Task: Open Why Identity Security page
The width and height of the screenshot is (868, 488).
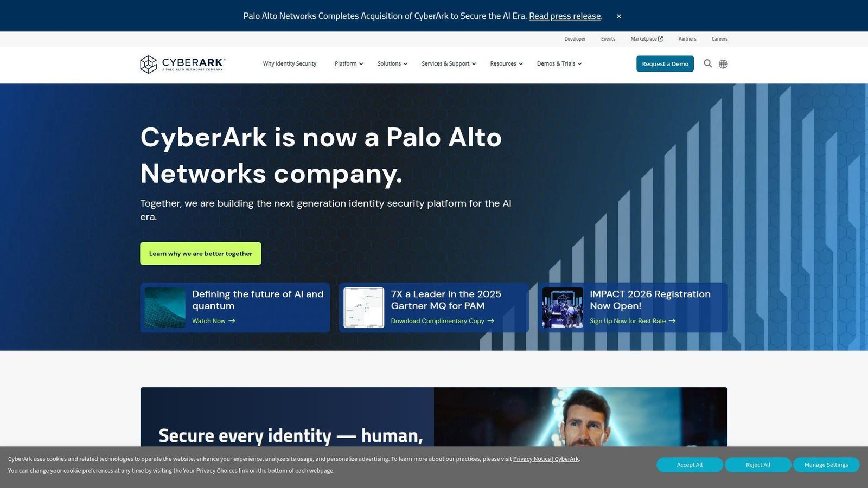Action: (x=290, y=63)
